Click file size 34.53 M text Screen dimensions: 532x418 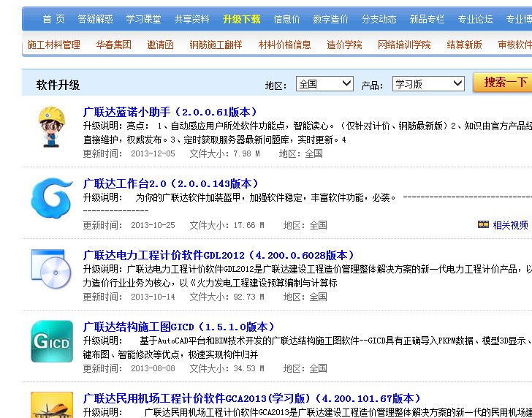coord(248,368)
